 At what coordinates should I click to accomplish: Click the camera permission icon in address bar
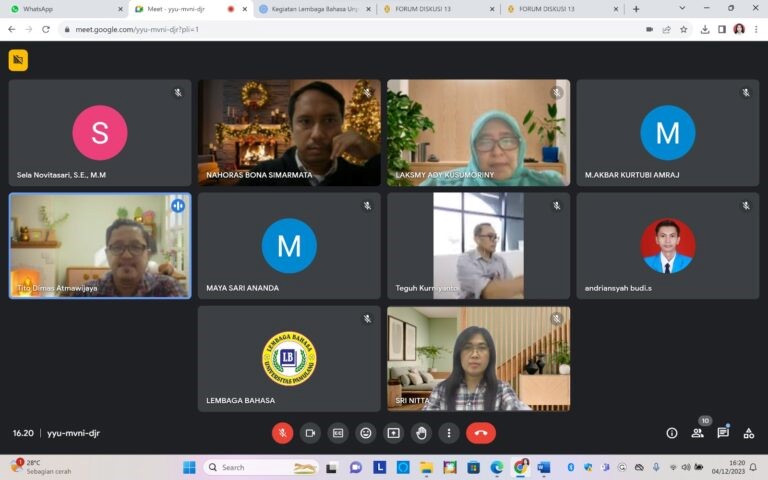tap(649, 29)
